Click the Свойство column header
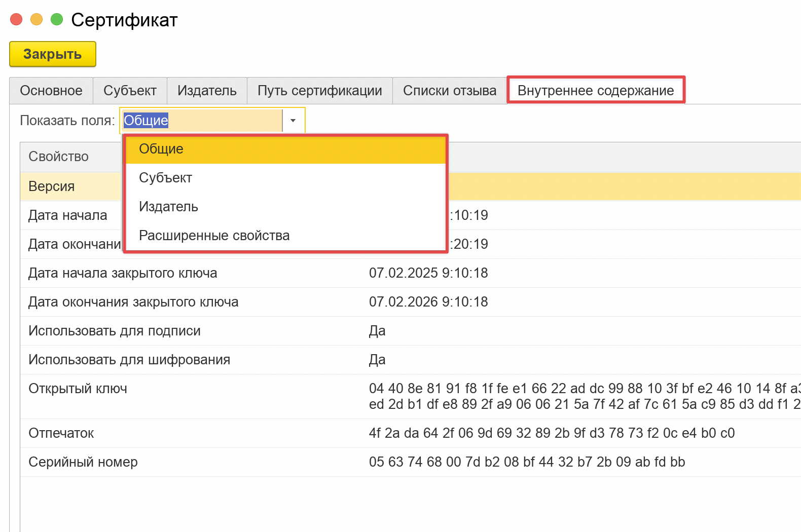Viewport: 801px width, 532px height. [59, 157]
